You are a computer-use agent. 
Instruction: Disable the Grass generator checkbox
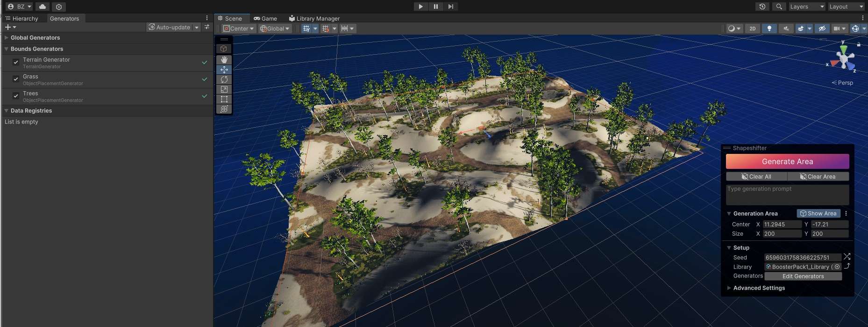coord(16,79)
